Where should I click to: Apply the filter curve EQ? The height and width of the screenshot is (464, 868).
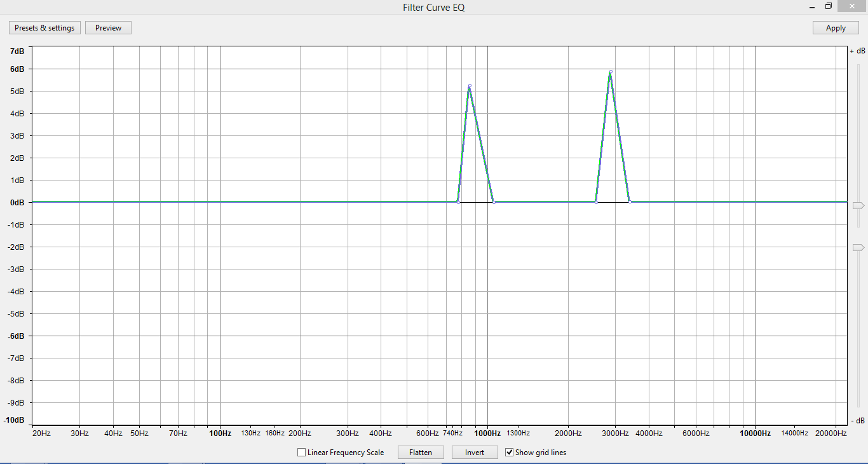coord(836,28)
